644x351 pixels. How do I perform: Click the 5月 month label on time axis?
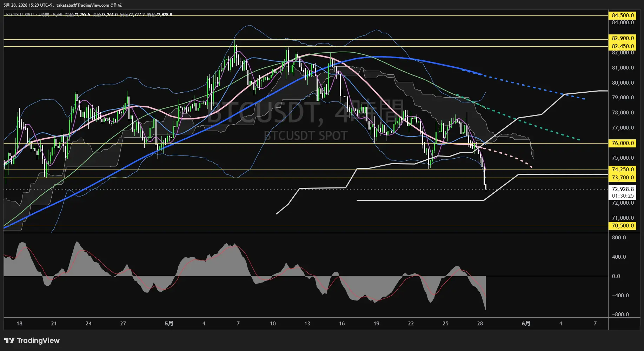point(169,324)
